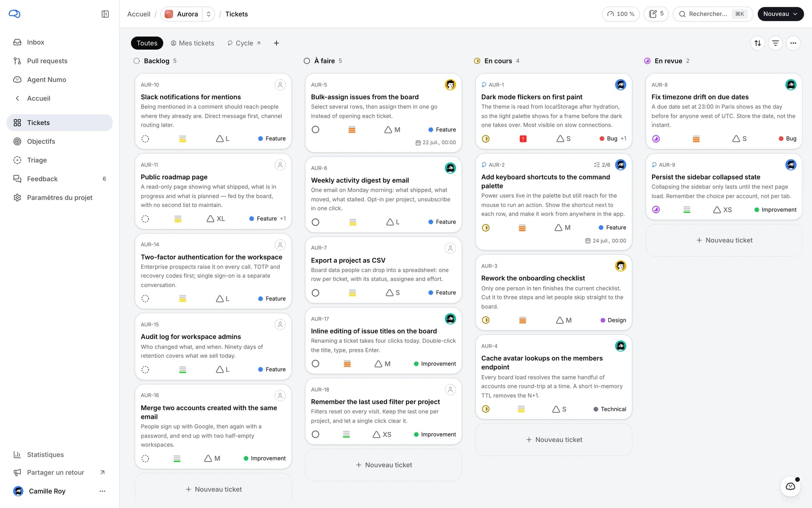Click the app logo icon
The height and width of the screenshot is (508, 812).
pyautogui.click(x=14, y=14)
